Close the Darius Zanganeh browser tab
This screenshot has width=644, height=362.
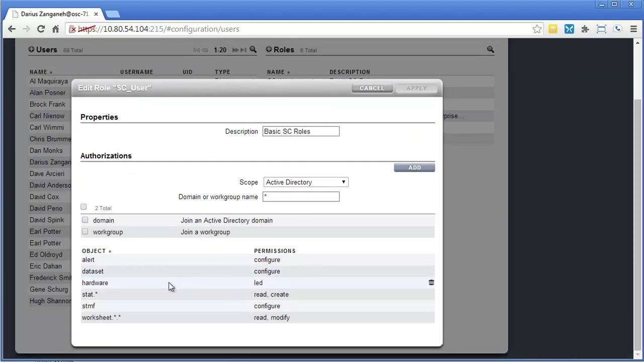coord(96,14)
